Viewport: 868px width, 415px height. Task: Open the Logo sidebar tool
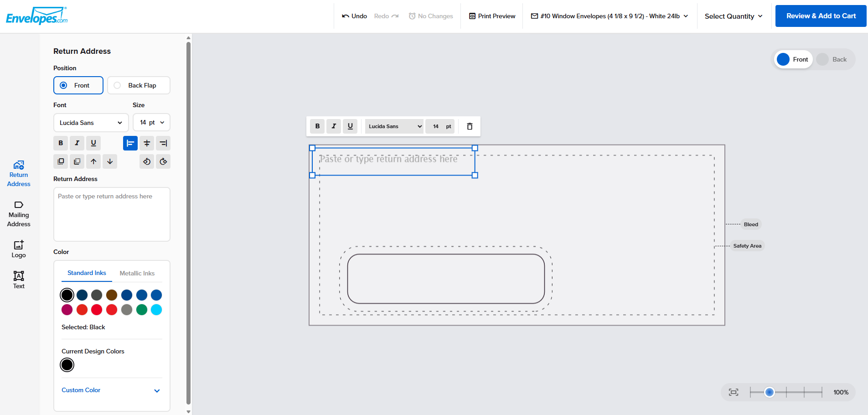click(x=19, y=249)
